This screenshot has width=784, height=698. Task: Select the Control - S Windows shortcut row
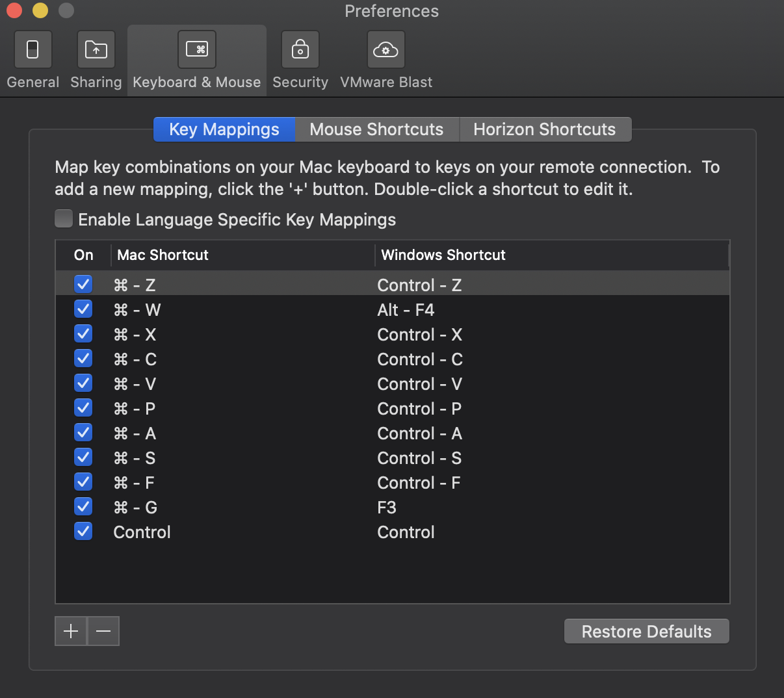(419, 458)
